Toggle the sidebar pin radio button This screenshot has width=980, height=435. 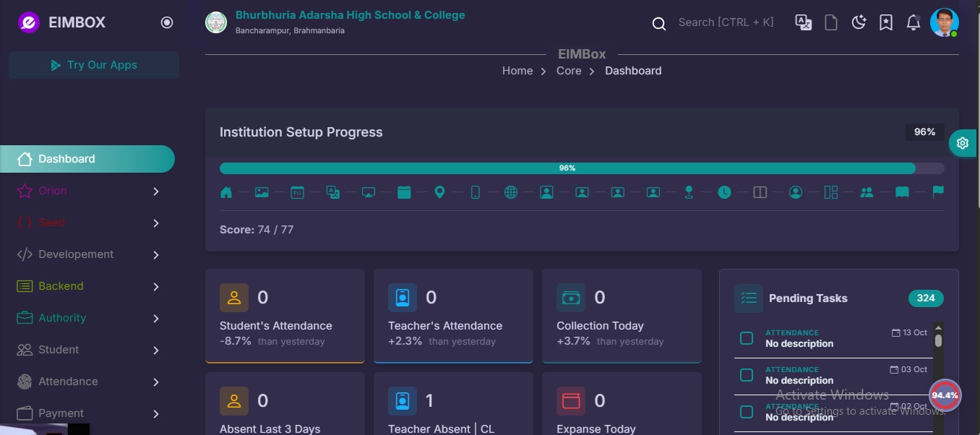167,22
